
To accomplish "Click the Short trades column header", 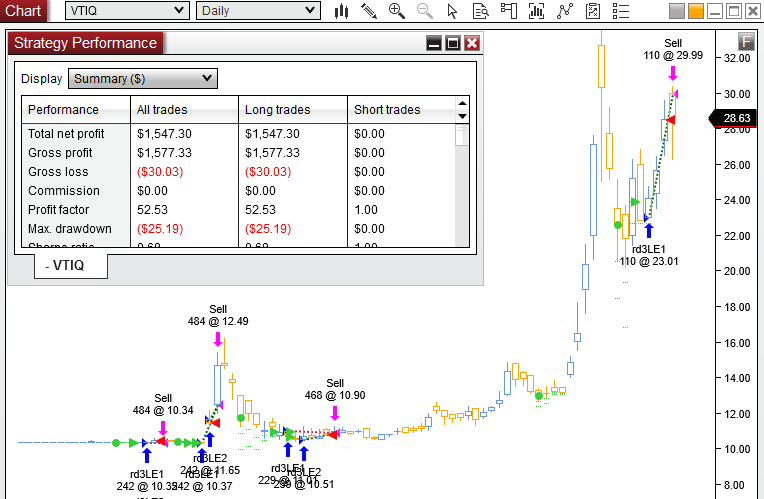I will pos(401,110).
